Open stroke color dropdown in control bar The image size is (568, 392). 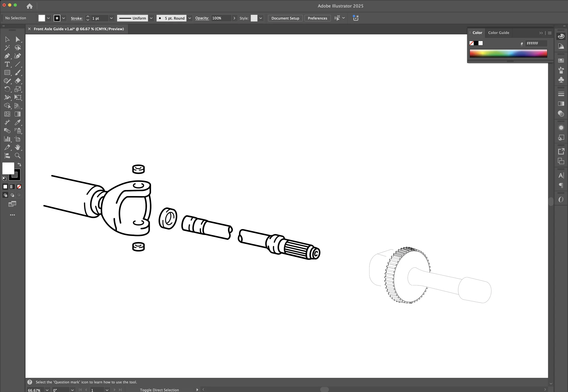(x=64, y=18)
